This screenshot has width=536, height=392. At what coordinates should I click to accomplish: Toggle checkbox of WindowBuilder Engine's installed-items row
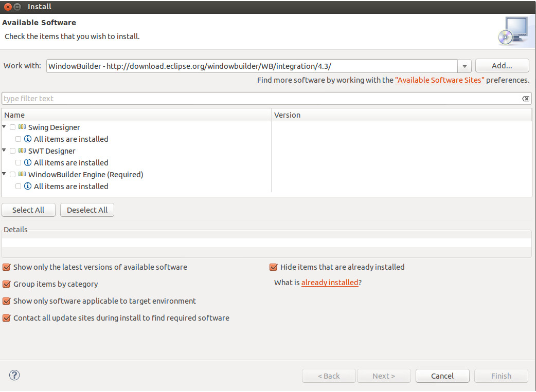[18, 186]
